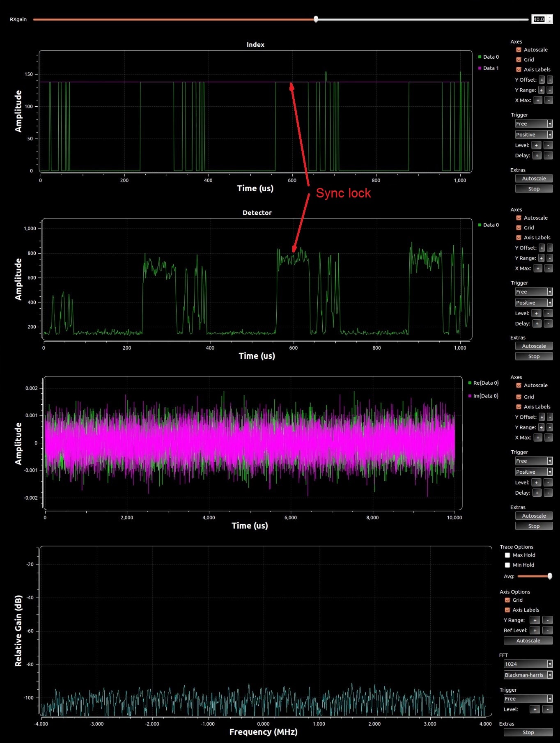This screenshot has height=743, width=560.
Task: Open trigger mode Free dropdown for complex time plot
Action: [x=534, y=461]
